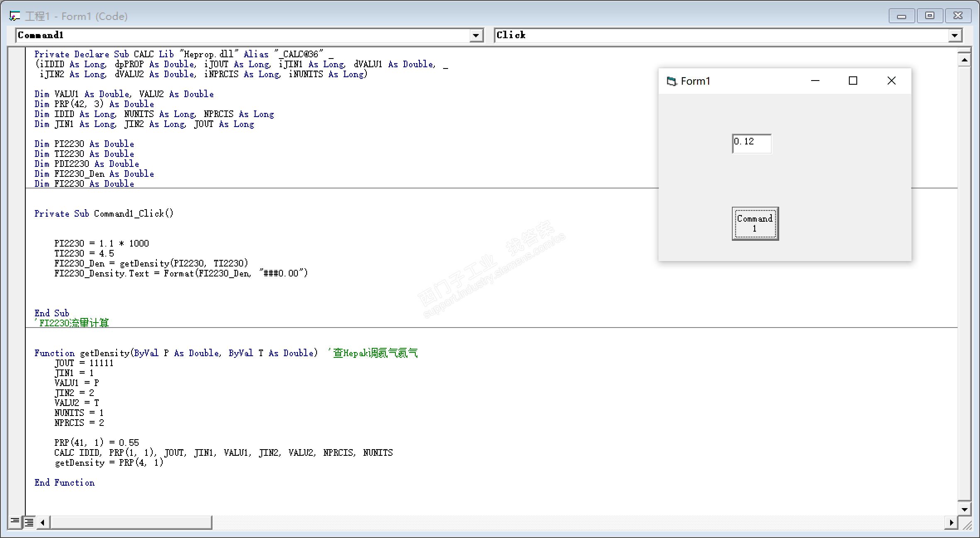Viewport: 980px width, 538px height.
Task: Place cursor on End Function line
Action: [x=65, y=483]
